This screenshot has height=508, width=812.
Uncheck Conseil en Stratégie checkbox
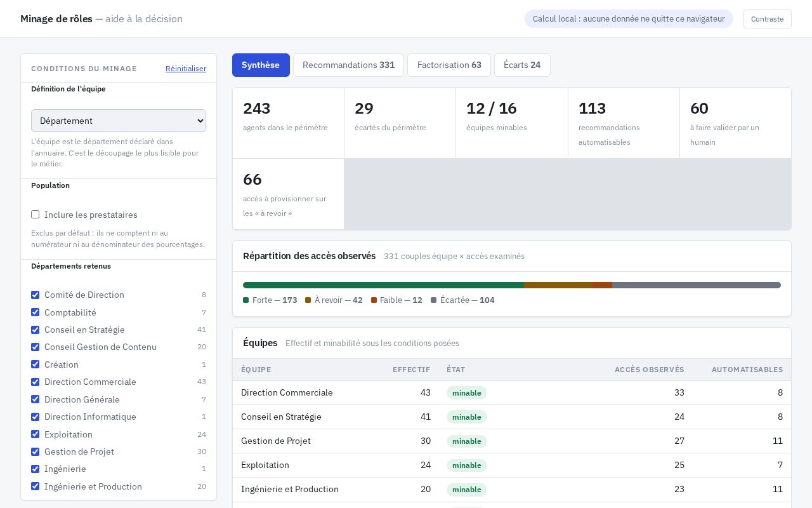[35, 330]
